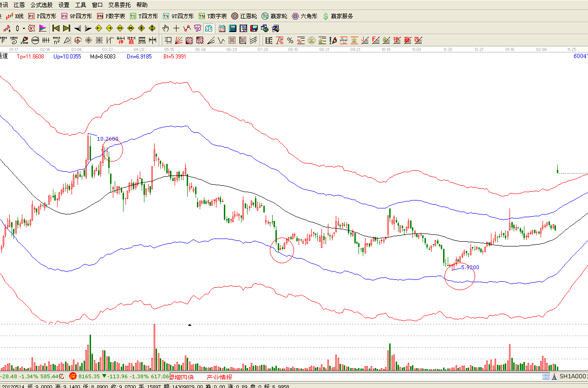Open the calculator icon in toolbar
This screenshot has width=588, height=388.
(233, 28)
